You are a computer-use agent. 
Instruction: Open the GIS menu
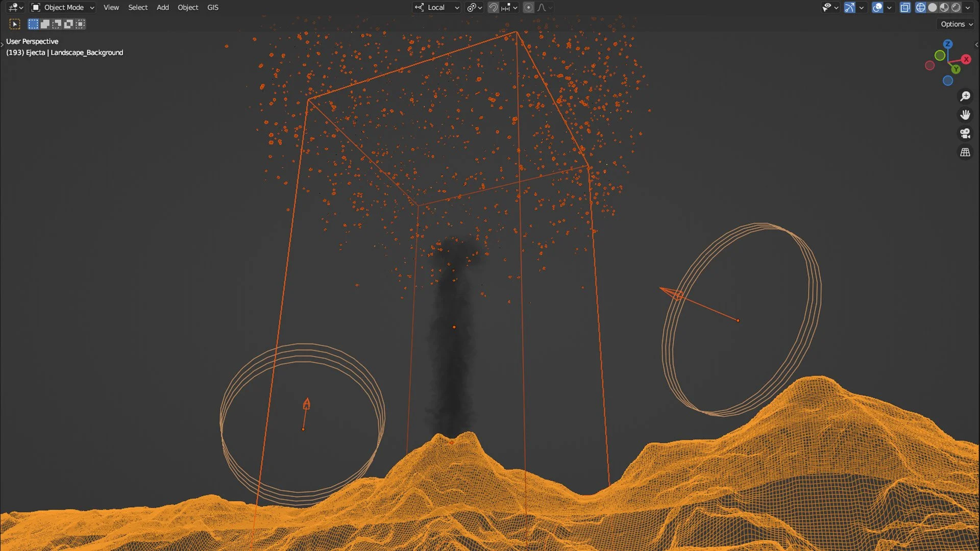click(213, 8)
